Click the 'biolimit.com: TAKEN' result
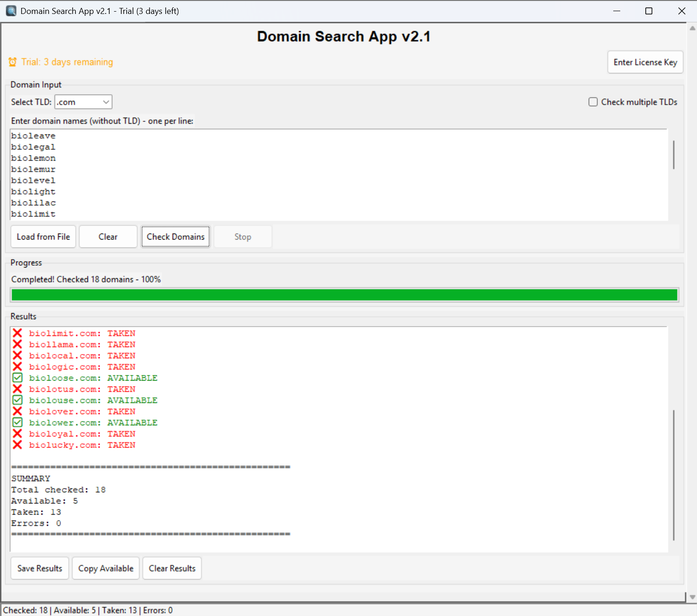This screenshot has width=697, height=616. click(82, 334)
